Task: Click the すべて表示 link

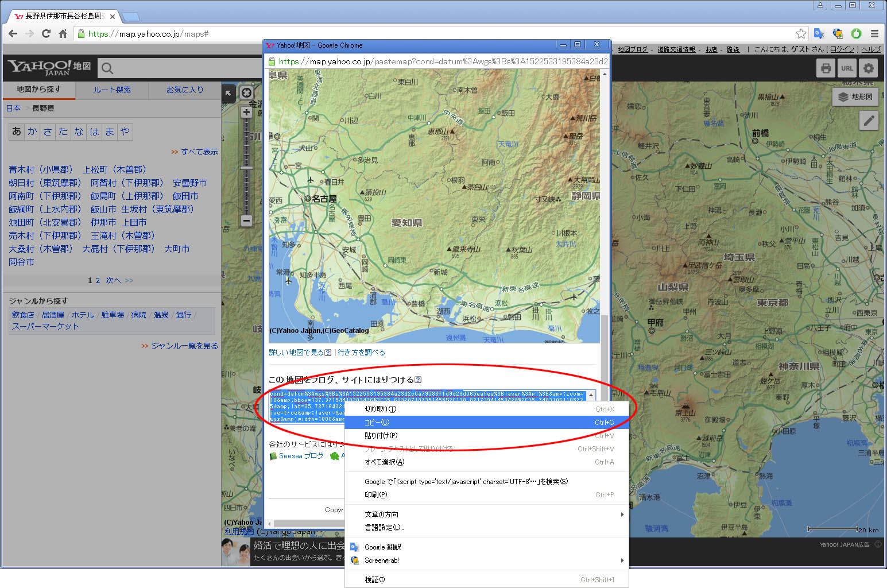Action: (x=199, y=152)
